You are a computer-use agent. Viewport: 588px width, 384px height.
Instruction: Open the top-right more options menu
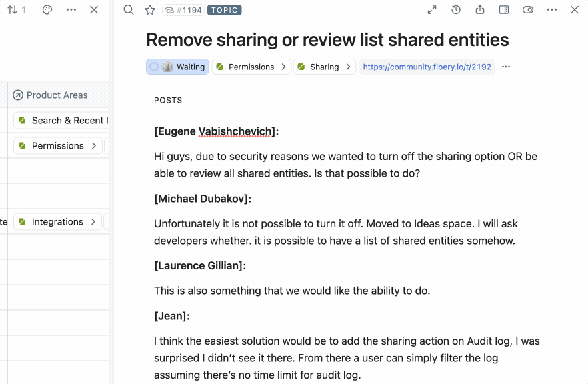552,10
